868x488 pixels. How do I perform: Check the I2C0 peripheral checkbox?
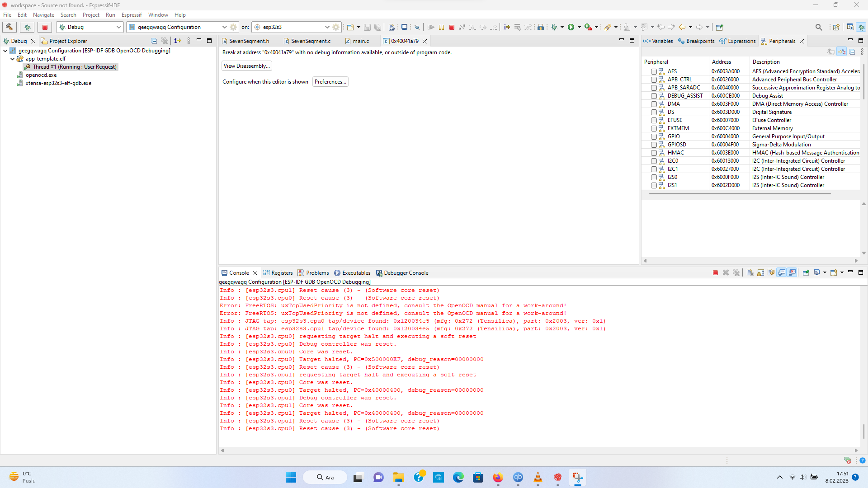click(654, 161)
